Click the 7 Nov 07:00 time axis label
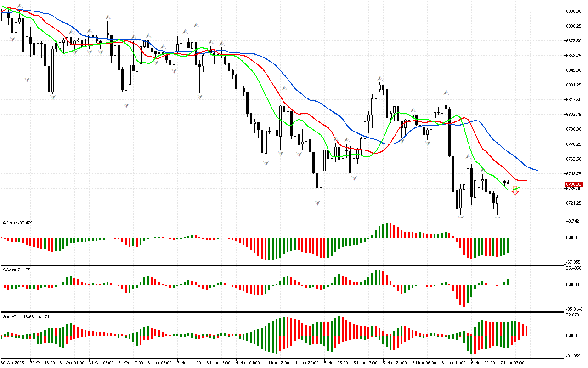This screenshot has width=588, height=368. click(x=514, y=363)
